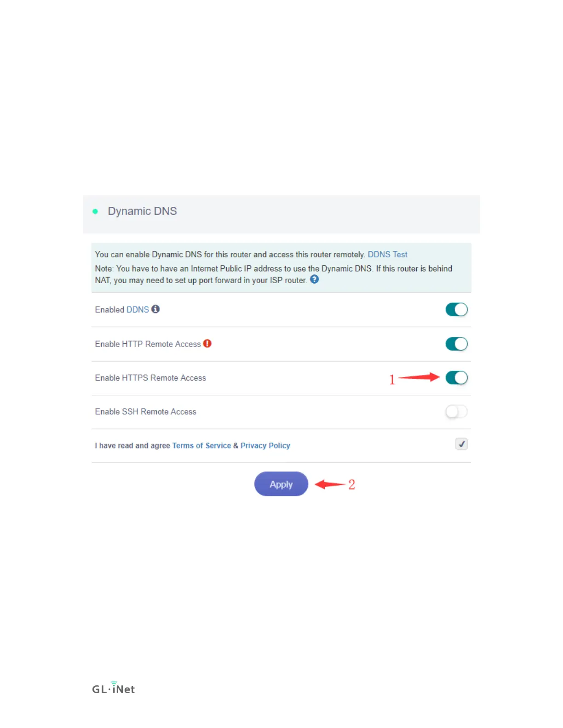The height and width of the screenshot is (728, 563).
Task: Click the red arrow pointing at Apply
Action: click(x=330, y=484)
